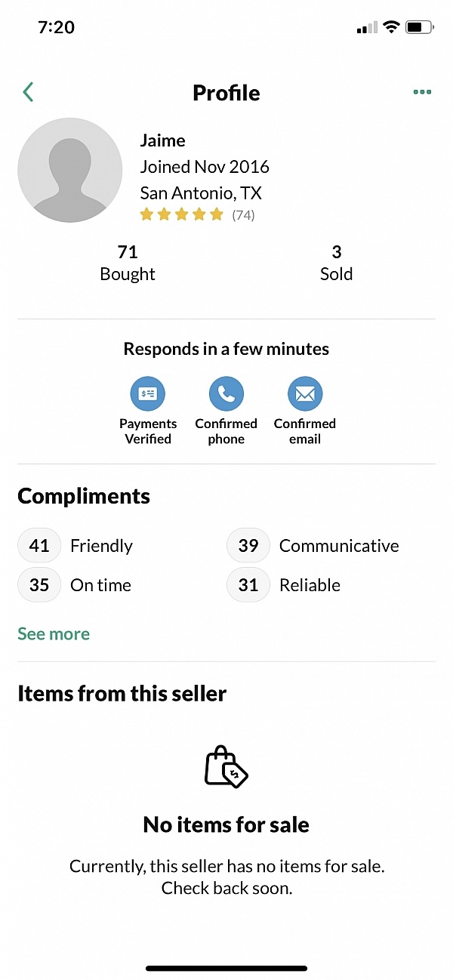View the 71 Bought section
453x980 pixels.
pos(127,262)
